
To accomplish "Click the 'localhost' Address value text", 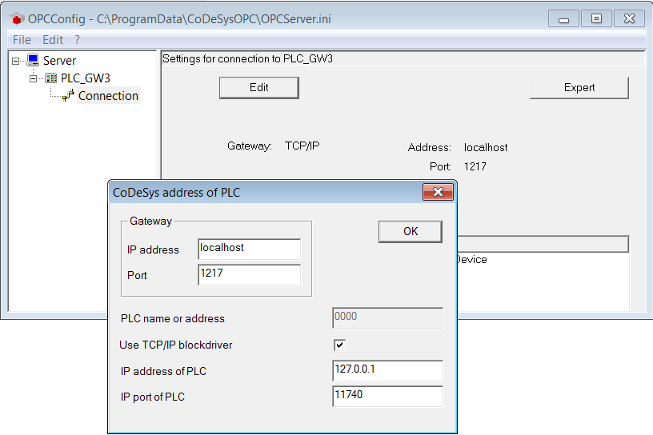I will point(486,147).
